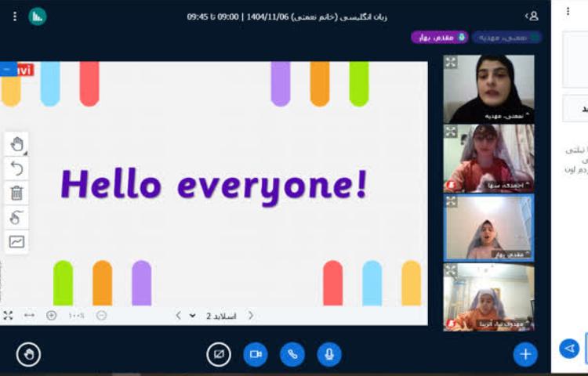The height and width of the screenshot is (376, 588).
Task: Click the send message arrow icon
Action: [x=569, y=348]
